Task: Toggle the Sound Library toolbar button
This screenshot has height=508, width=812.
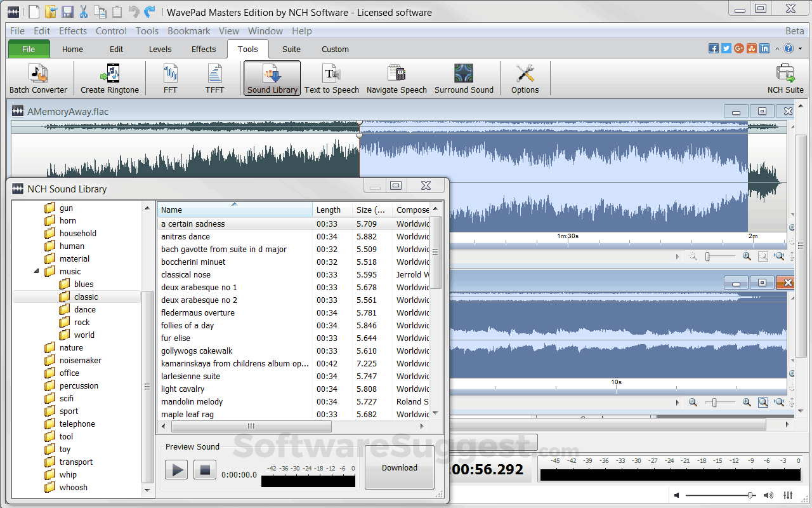Action: (x=272, y=79)
